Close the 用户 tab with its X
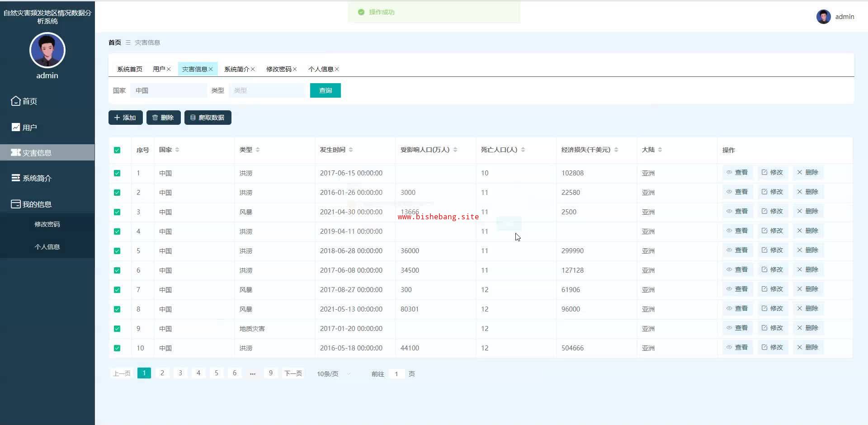This screenshot has width=868, height=425. tap(169, 69)
